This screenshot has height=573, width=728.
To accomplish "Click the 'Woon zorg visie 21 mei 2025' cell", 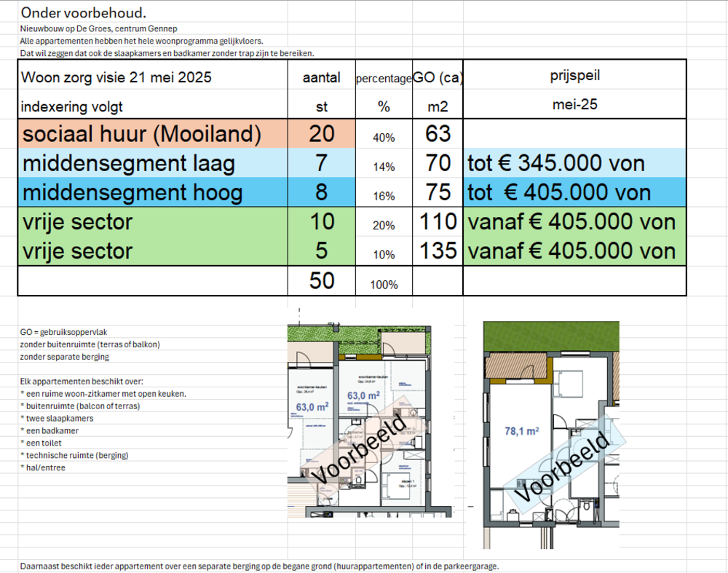I will pyautogui.click(x=116, y=77).
